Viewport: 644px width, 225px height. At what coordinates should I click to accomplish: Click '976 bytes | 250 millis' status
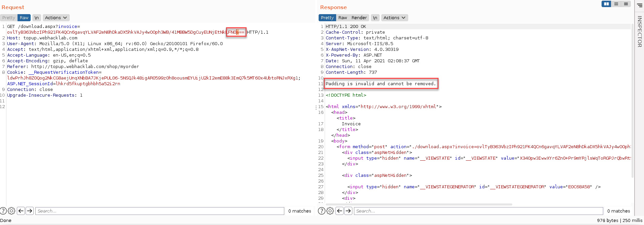(x=620, y=220)
